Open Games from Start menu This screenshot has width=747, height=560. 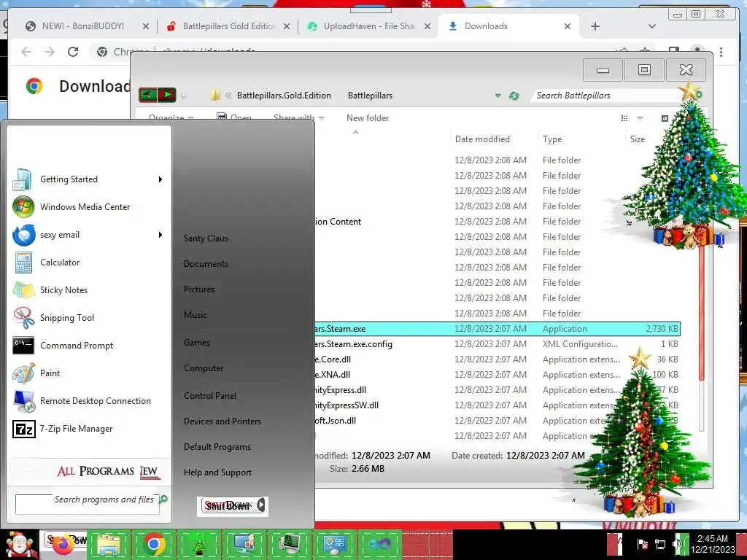(197, 343)
